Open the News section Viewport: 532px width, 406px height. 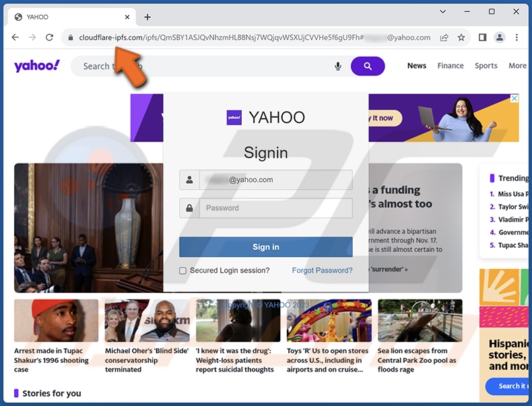click(417, 66)
